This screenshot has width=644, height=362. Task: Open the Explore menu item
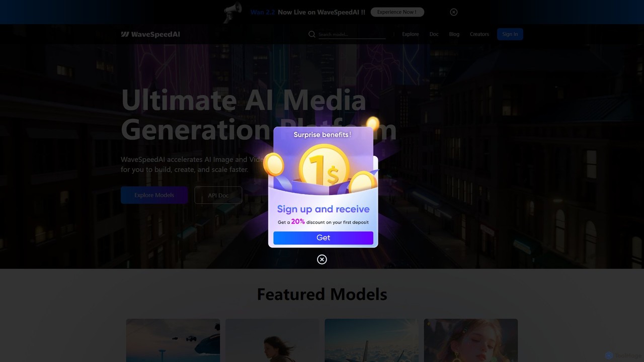coord(411,34)
